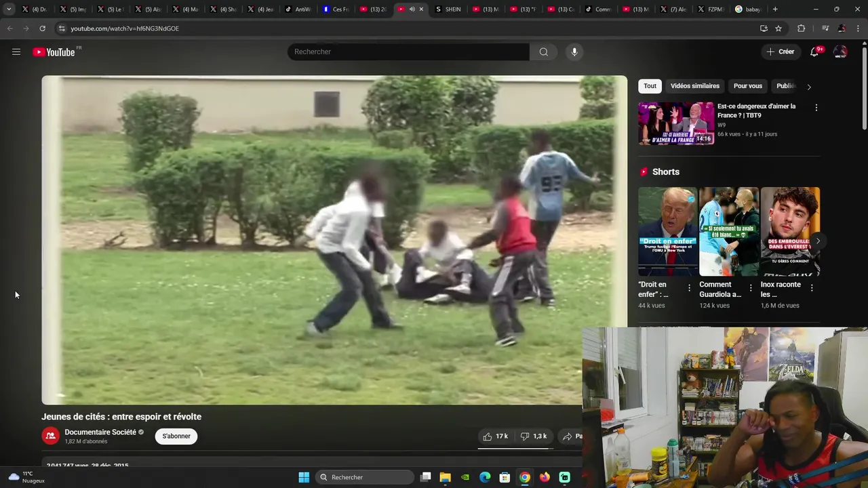Open the Windows Start menu
The image size is (868, 488).
point(304,477)
